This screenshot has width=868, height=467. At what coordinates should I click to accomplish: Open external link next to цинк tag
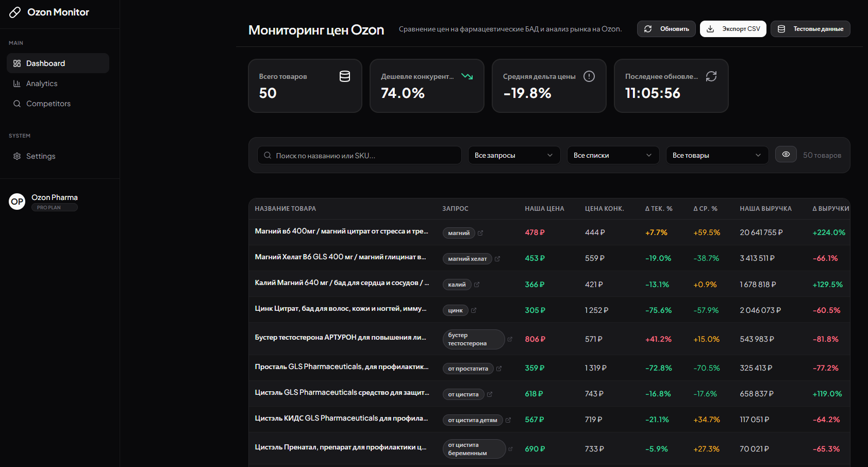pos(474,310)
